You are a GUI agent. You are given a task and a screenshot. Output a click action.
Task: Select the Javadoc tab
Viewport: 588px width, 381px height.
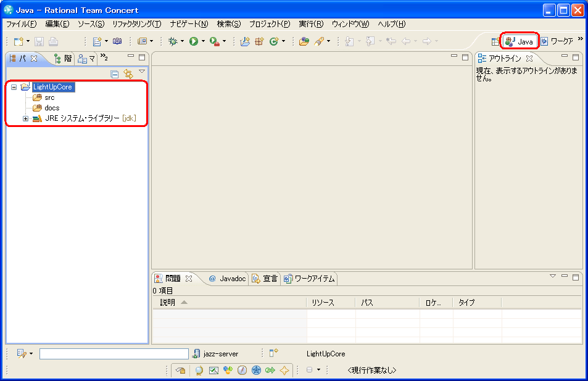[227, 278]
